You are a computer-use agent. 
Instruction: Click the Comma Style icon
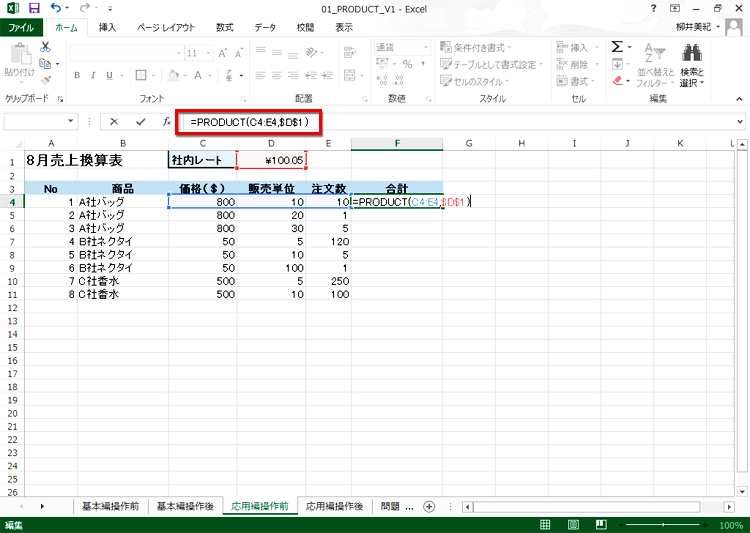[x=423, y=64]
